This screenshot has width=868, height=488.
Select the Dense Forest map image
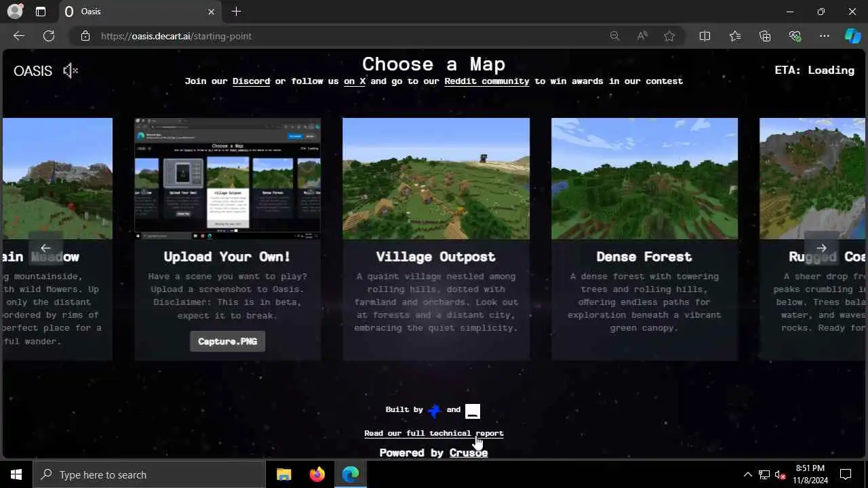(644, 178)
